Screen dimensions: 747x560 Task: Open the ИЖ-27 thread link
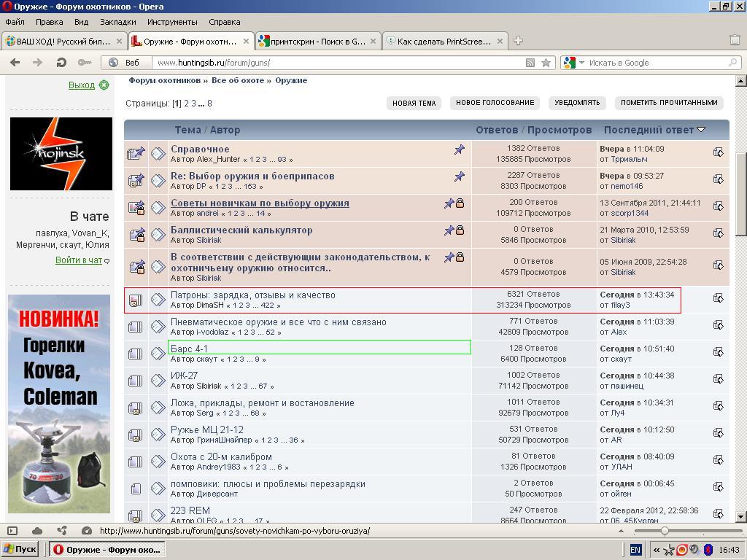pos(184,376)
